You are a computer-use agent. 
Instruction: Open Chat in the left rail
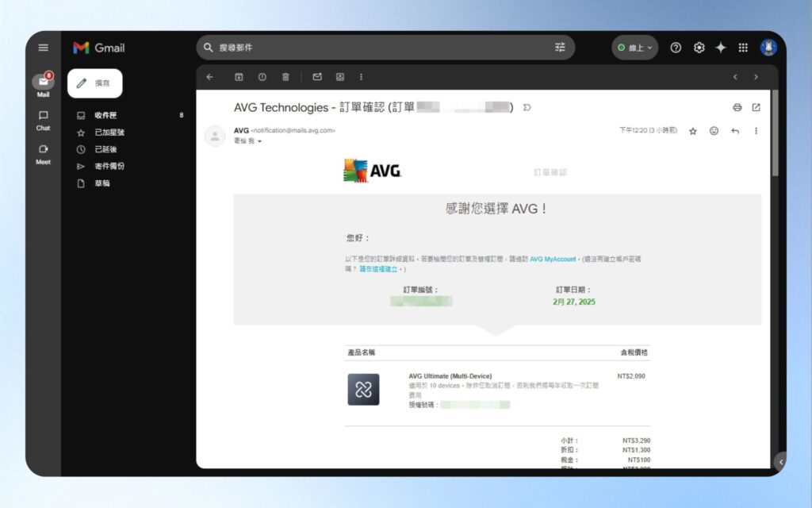click(43, 121)
